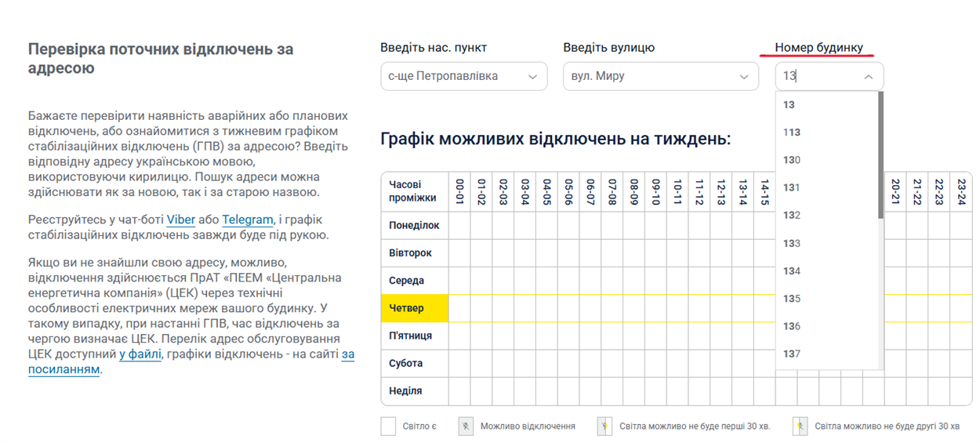Click the 'Світло є' legend box
The height and width of the screenshot is (443, 980).
click(x=388, y=426)
